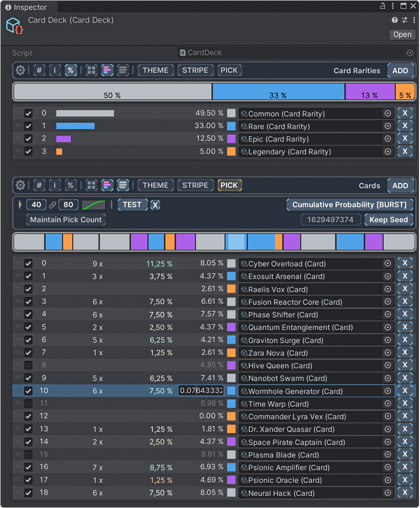Toggle PICK mode in Cards toolbar

coord(229,185)
